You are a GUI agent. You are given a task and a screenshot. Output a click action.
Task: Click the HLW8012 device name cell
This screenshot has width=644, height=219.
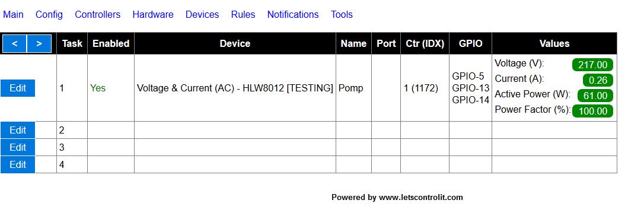click(x=235, y=88)
